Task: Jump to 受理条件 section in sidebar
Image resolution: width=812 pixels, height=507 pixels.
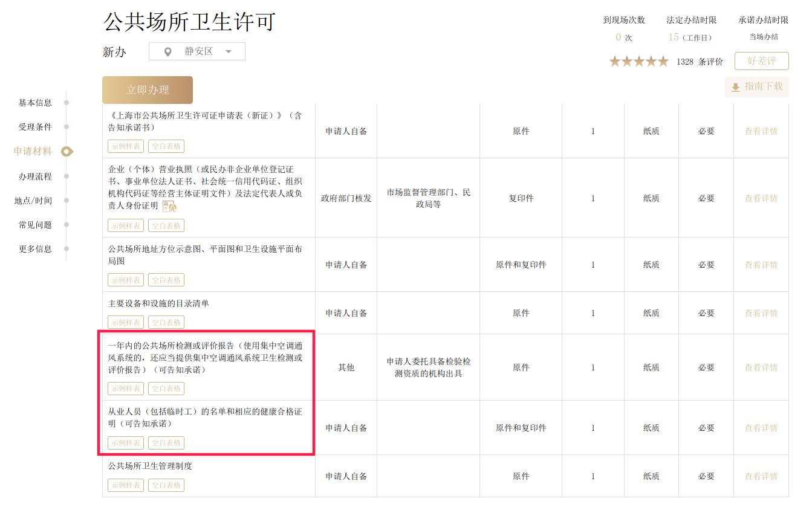Action: [35, 127]
